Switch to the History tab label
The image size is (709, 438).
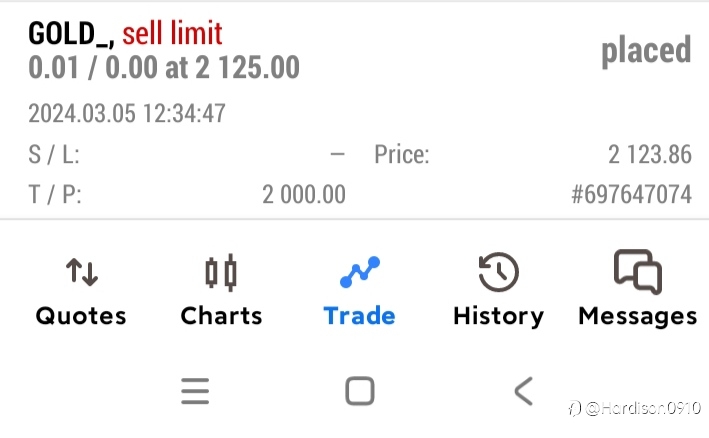pyautogui.click(x=499, y=317)
